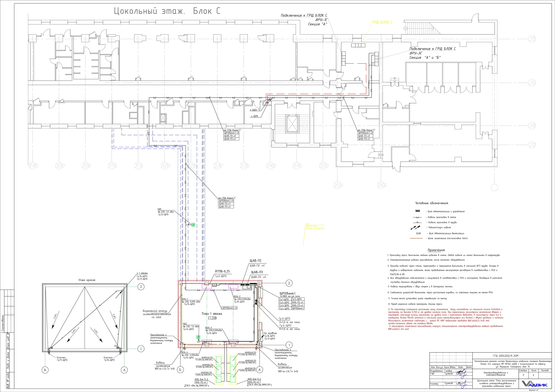Select the grounding bus line legend sample
This screenshot has width=555, height=392.
tap(416, 238)
